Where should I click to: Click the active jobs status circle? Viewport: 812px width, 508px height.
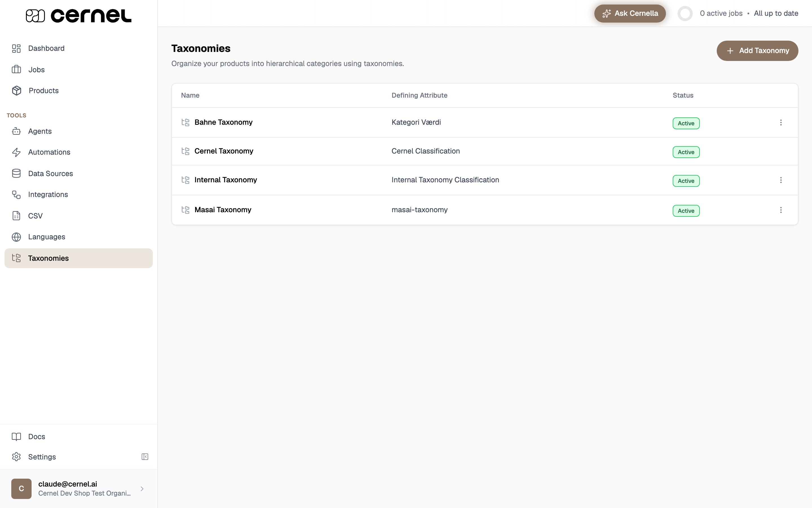click(685, 14)
